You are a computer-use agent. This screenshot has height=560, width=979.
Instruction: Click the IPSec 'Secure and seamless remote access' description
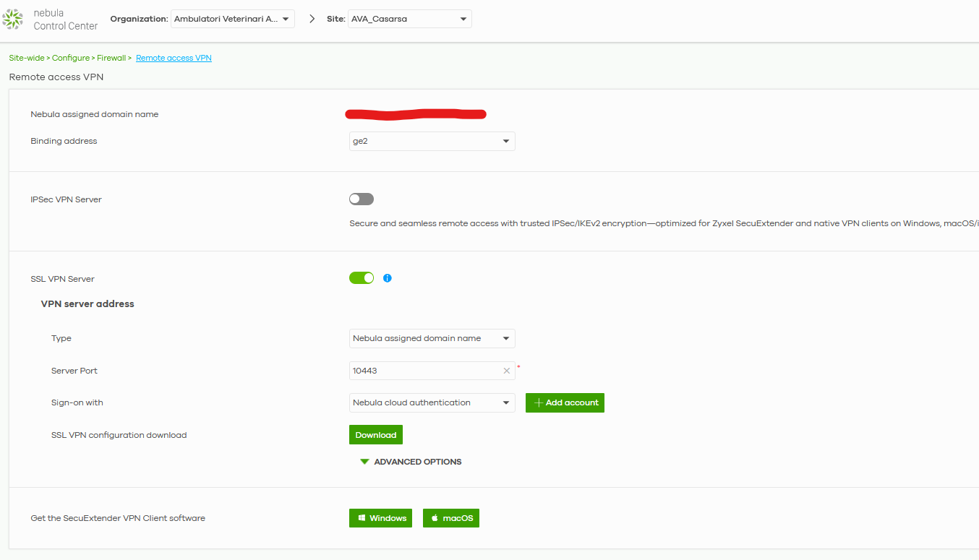click(664, 223)
